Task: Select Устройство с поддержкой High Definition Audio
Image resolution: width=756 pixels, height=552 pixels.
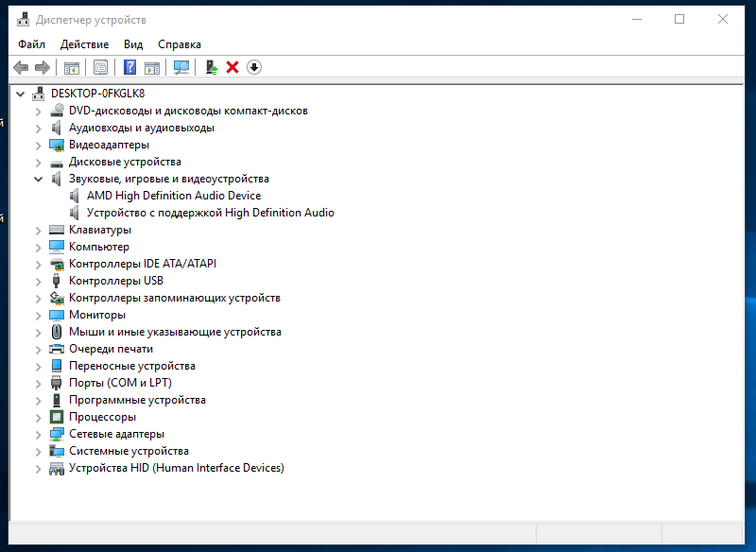Action: [x=210, y=213]
